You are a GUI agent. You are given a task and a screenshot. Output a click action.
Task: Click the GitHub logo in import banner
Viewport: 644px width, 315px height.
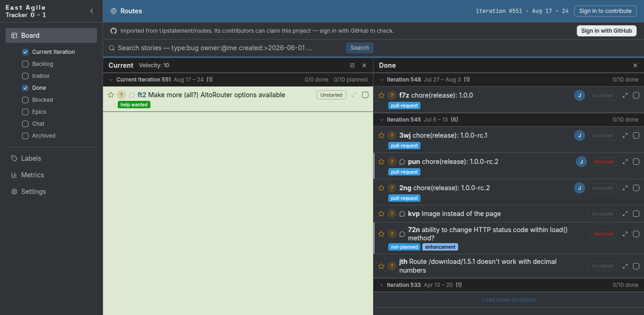(114, 31)
